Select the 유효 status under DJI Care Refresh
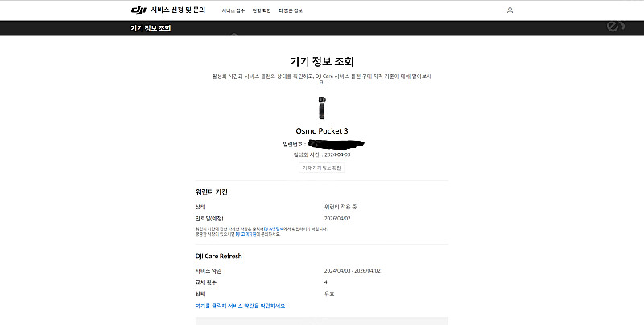The image size is (644, 325). point(329,294)
